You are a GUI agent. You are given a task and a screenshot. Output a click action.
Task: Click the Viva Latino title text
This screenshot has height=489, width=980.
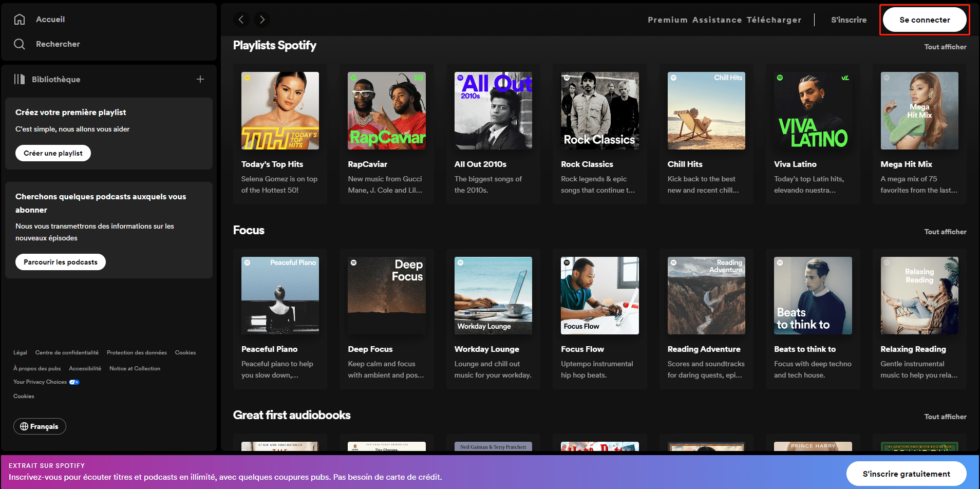pos(795,164)
